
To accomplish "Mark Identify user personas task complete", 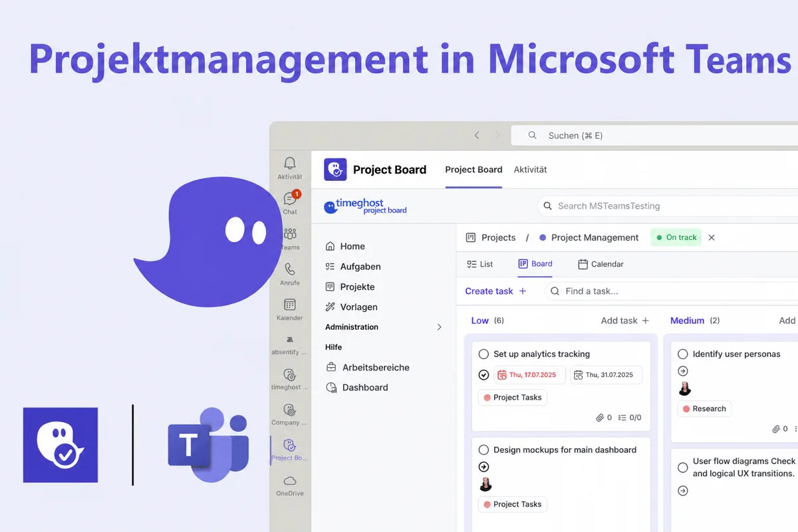I will [x=683, y=354].
